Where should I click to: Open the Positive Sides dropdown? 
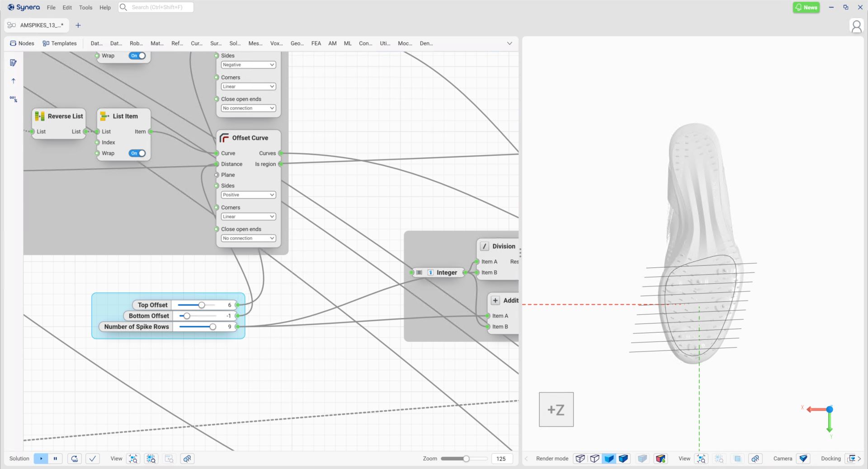pos(248,195)
